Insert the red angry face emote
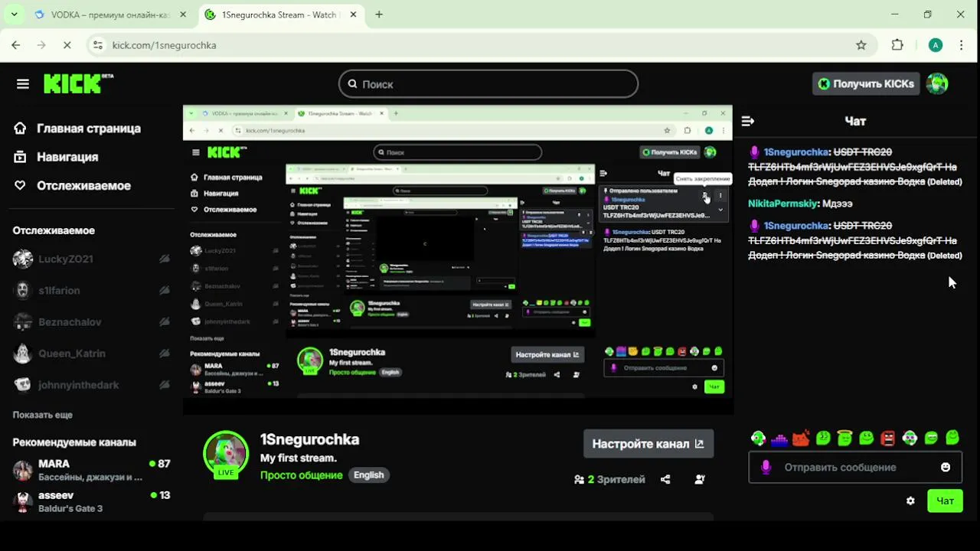The height and width of the screenshot is (551, 980). tap(888, 439)
